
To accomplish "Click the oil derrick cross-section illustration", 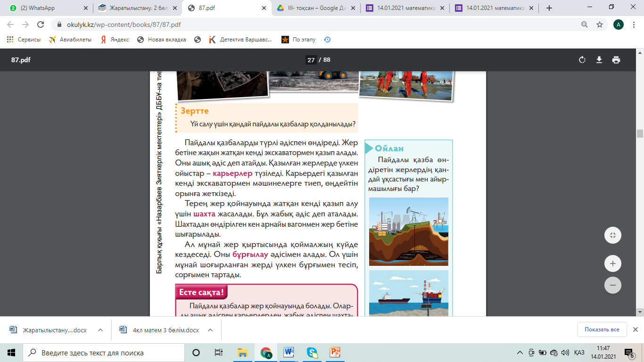I will 409,231.
